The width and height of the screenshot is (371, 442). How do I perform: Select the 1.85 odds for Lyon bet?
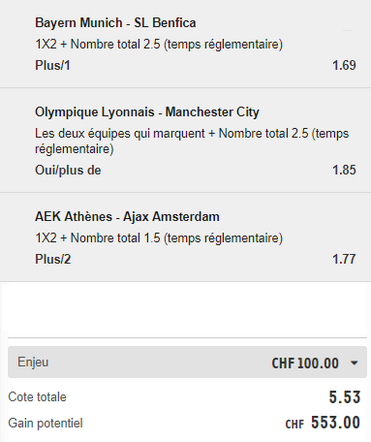tap(344, 170)
